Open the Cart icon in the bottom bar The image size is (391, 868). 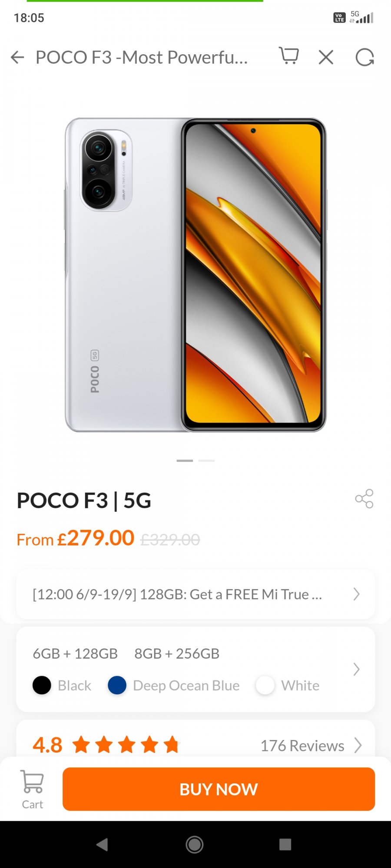pos(33,789)
